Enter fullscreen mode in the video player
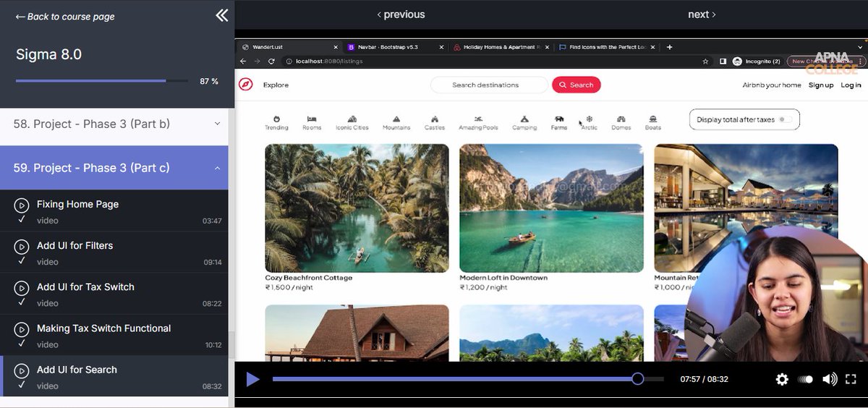The image size is (868, 408). (x=851, y=379)
